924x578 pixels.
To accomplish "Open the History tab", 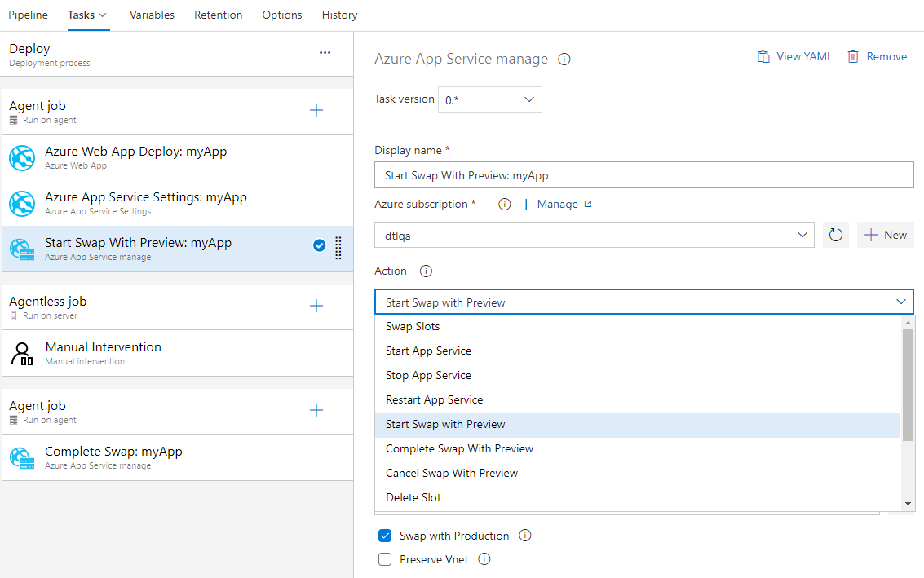I will (339, 14).
